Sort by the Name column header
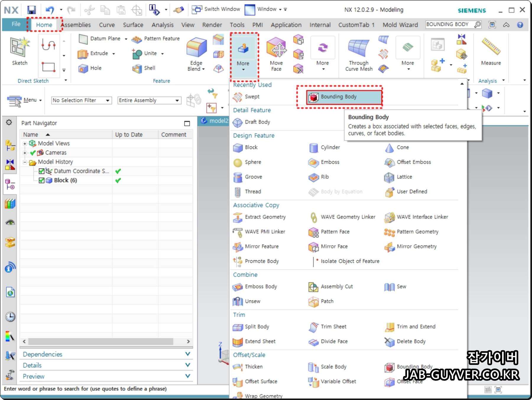Screen dimensions: 532x400 click(x=66, y=135)
